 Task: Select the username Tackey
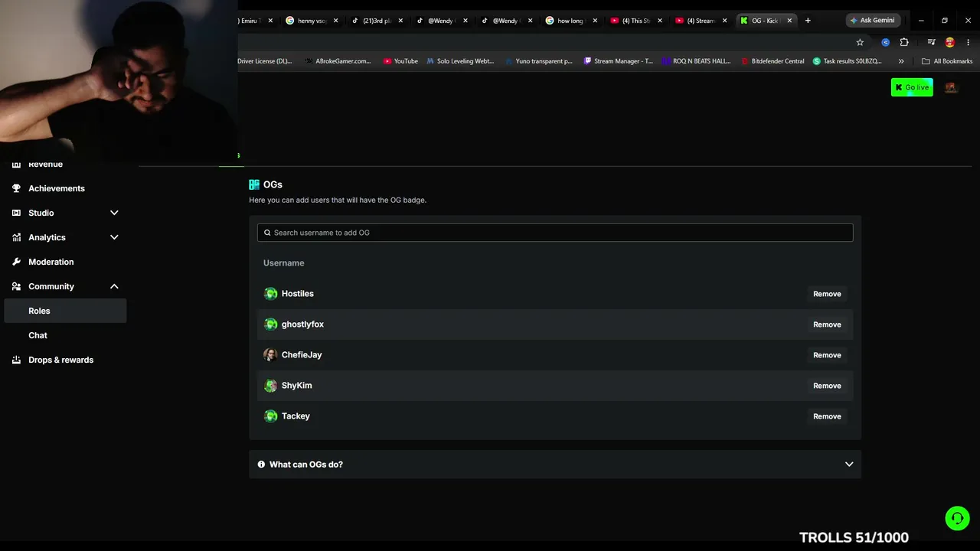(296, 416)
